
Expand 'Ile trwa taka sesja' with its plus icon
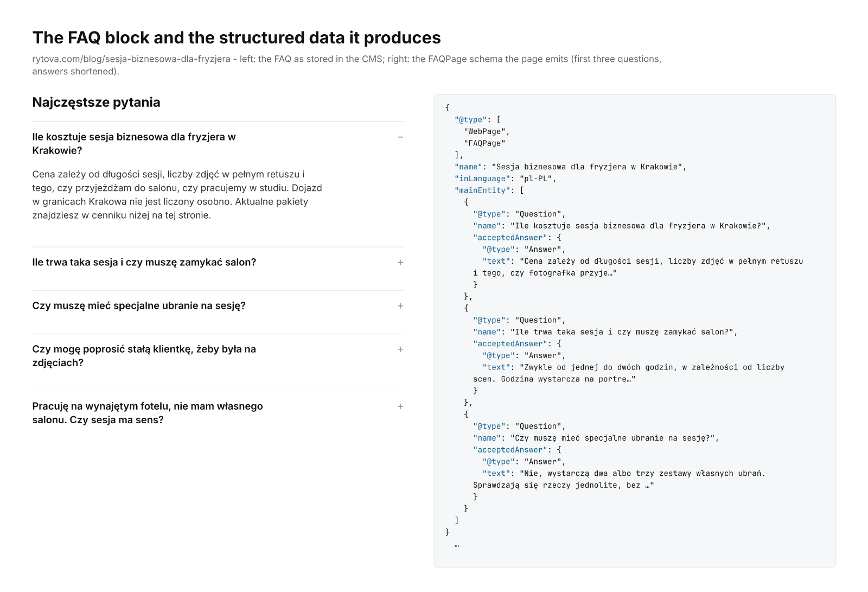pyautogui.click(x=400, y=263)
